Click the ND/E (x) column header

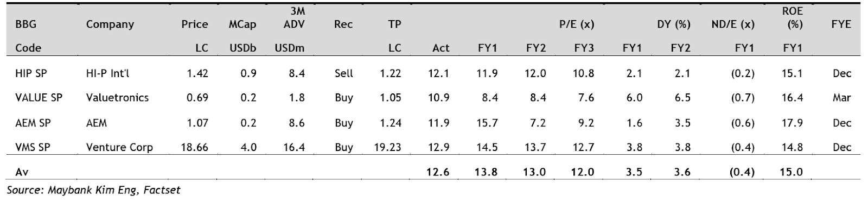point(733,24)
